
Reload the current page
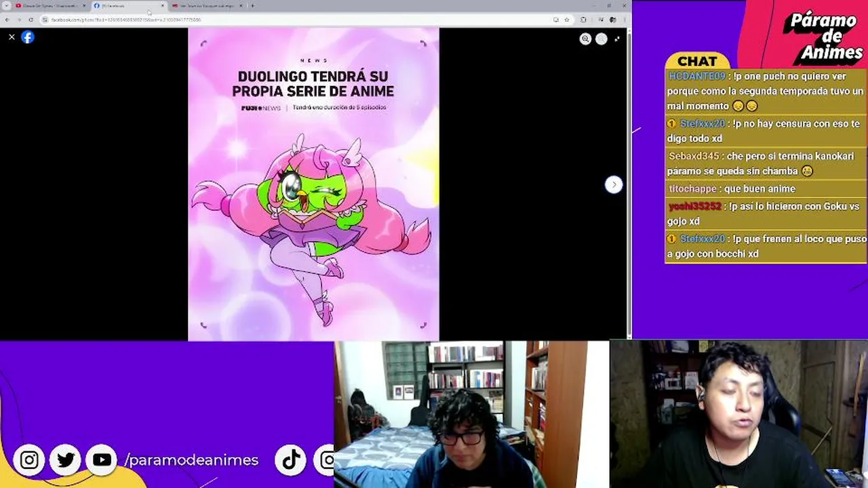click(x=31, y=20)
